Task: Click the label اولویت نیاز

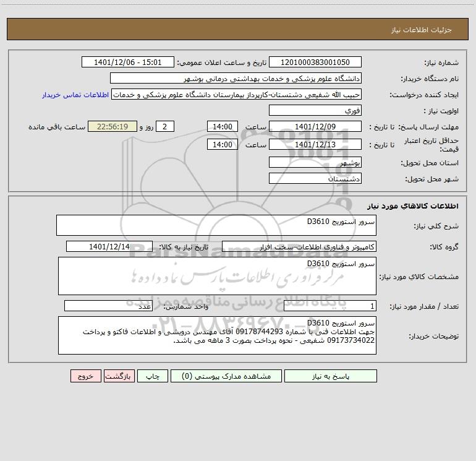Action: click(x=441, y=111)
